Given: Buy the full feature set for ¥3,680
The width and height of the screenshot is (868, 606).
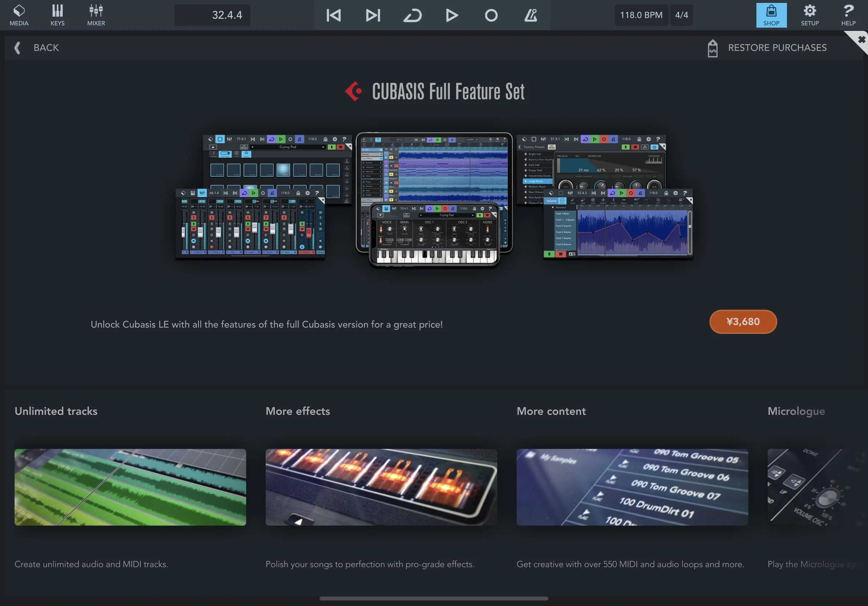Looking at the screenshot, I should point(743,322).
